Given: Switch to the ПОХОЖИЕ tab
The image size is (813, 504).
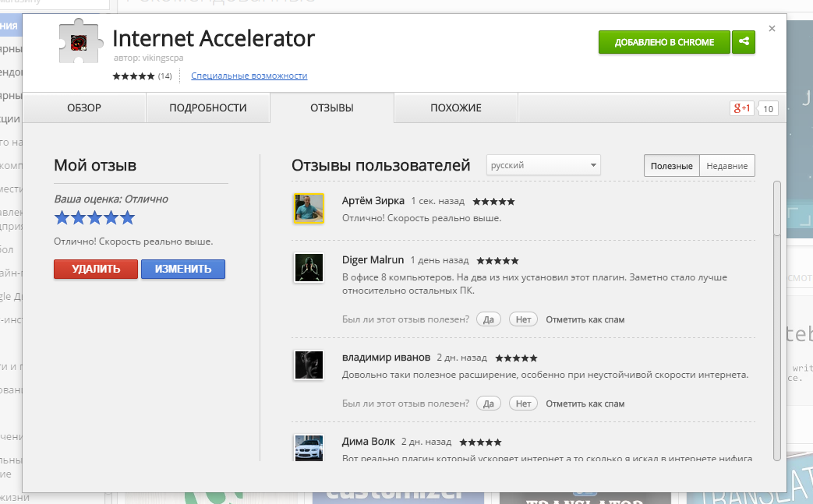Looking at the screenshot, I should click(456, 107).
